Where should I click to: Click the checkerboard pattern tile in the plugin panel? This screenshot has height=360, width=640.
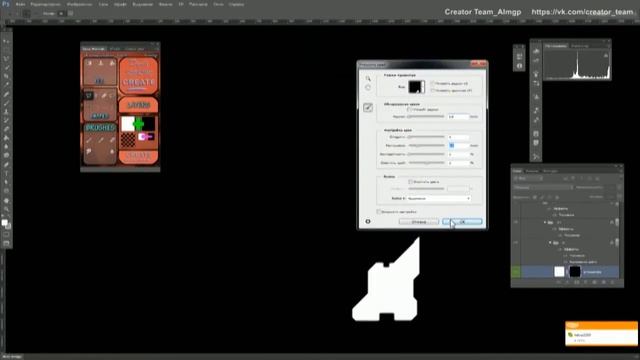point(128,140)
